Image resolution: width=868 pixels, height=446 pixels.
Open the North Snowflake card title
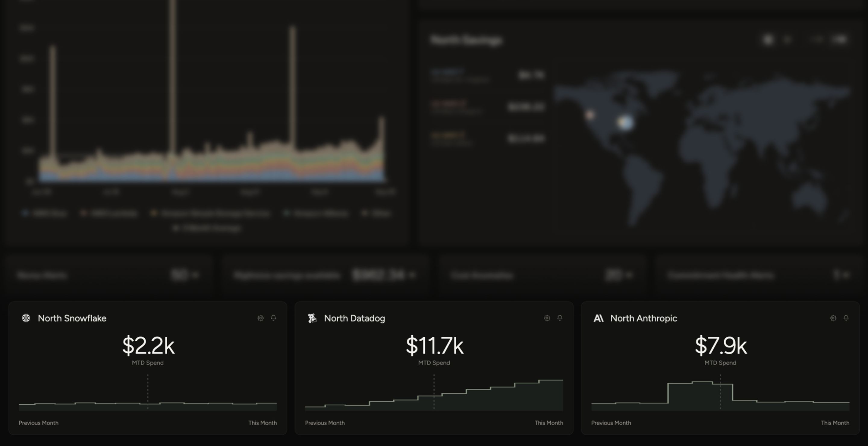(72, 318)
